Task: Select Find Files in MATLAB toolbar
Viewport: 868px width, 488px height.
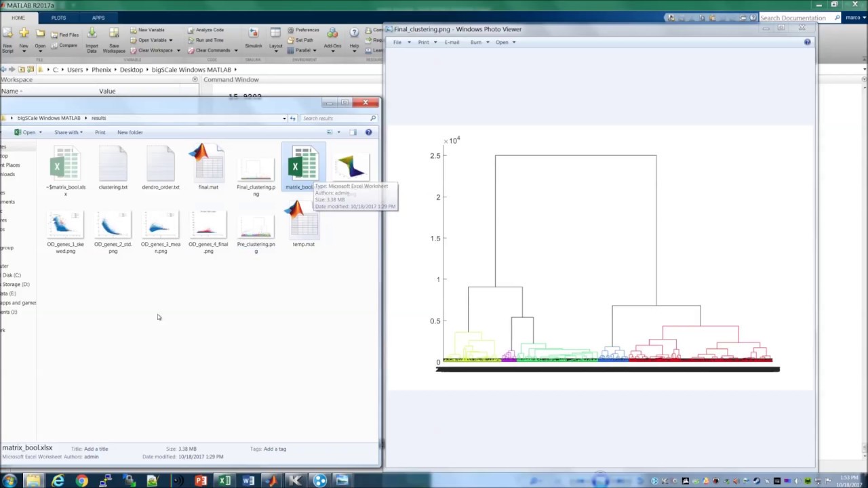Action: click(65, 35)
